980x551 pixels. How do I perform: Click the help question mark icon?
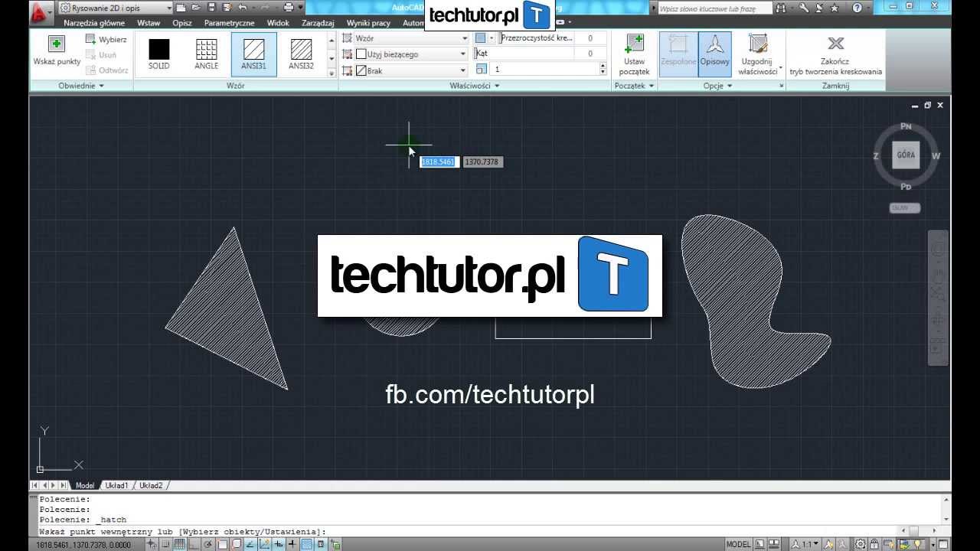857,8
